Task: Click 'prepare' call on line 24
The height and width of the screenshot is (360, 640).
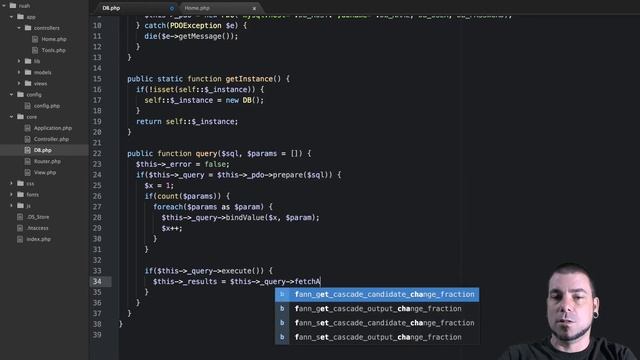Action: pyautogui.click(x=288, y=175)
